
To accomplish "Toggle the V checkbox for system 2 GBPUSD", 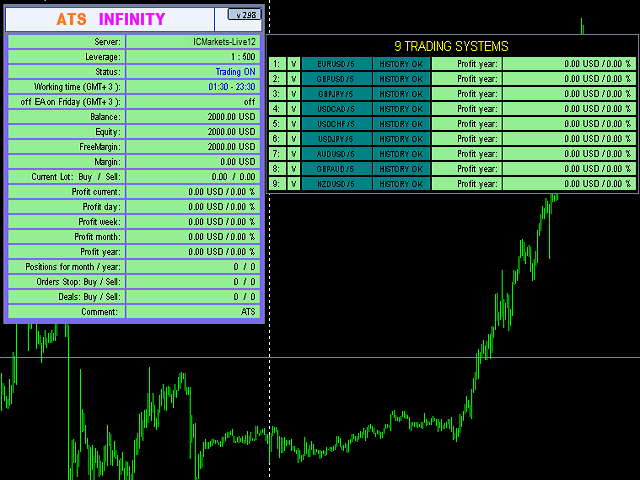I will (x=293, y=79).
